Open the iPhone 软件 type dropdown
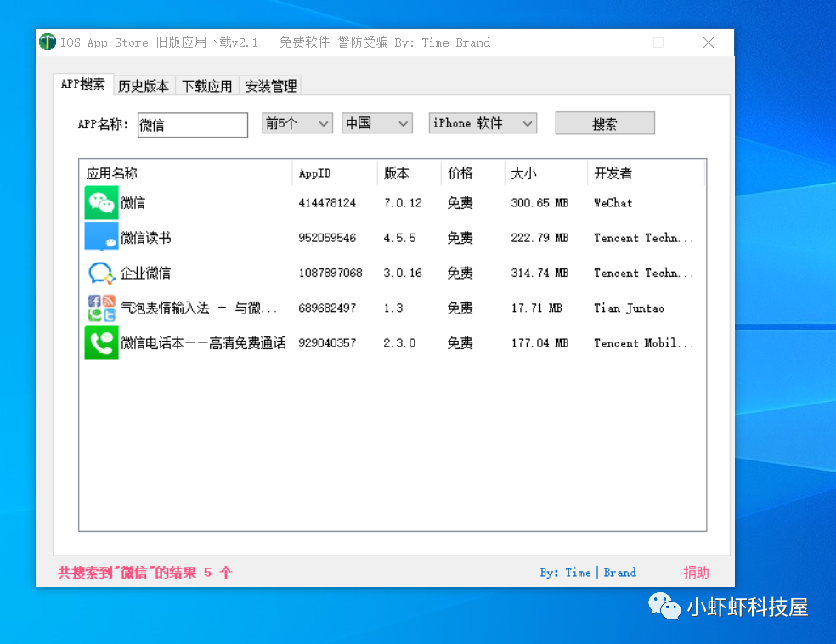The width and height of the screenshot is (836, 644). click(x=483, y=124)
